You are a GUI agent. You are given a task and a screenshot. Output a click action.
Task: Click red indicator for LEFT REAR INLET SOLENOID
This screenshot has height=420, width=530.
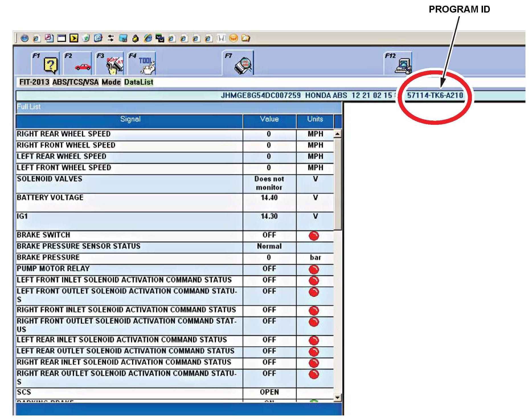click(314, 341)
